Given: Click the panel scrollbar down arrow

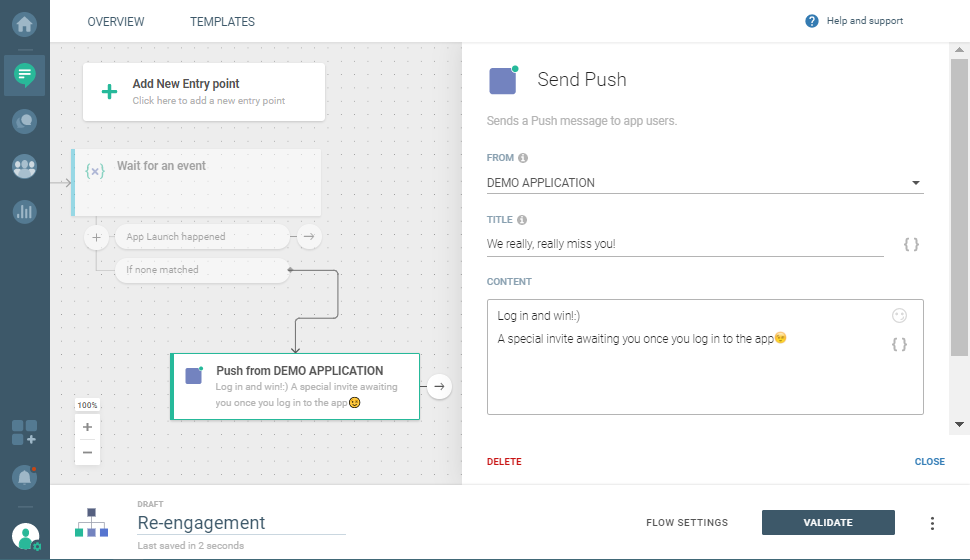Looking at the screenshot, I should (x=959, y=424).
